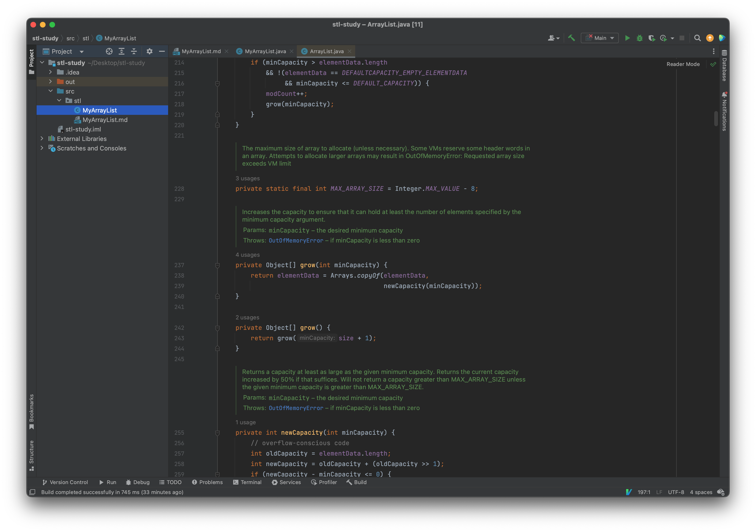Click the Build project hammer icon
Image resolution: width=756 pixels, height=532 pixels.
(571, 38)
